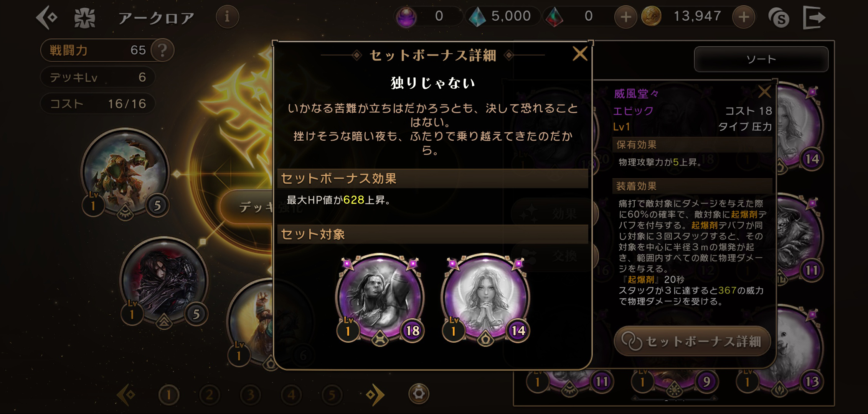The image size is (868, 414).
Task: Tap the exit door icon at top right
Action: point(814,17)
